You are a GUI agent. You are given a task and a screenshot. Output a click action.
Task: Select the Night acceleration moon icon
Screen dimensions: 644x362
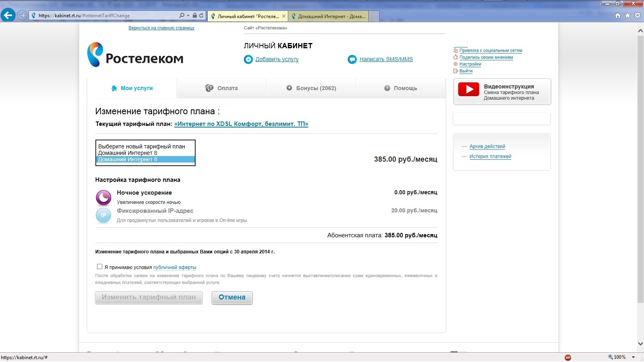(103, 197)
